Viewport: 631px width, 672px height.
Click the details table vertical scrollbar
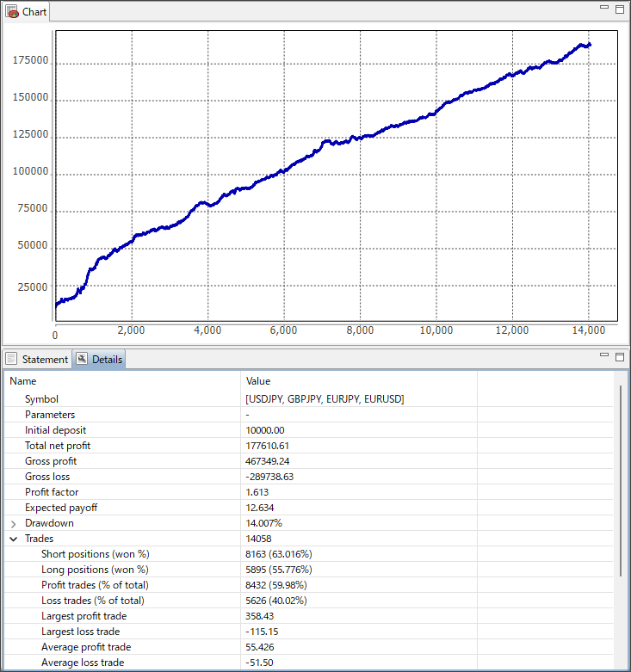pyautogui.click(x=621, y=481)
